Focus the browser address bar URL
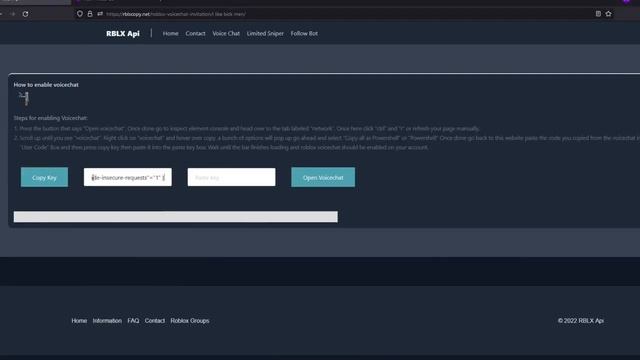The image size is (640, 360). click(x=176, y=14)
